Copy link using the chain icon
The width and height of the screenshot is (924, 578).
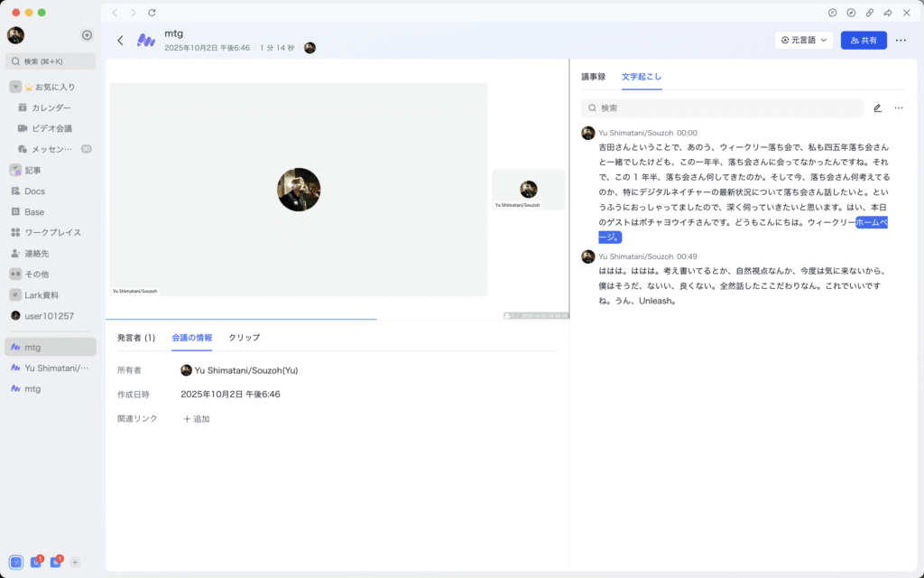coord(869,13)
